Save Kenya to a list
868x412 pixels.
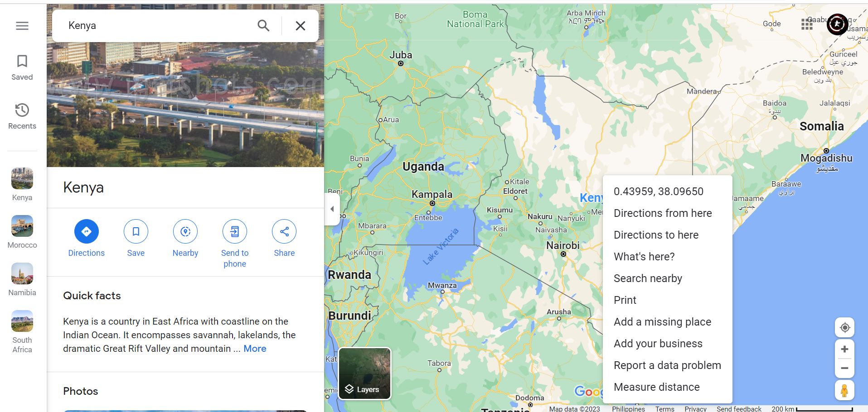click(x=136, y=239)
